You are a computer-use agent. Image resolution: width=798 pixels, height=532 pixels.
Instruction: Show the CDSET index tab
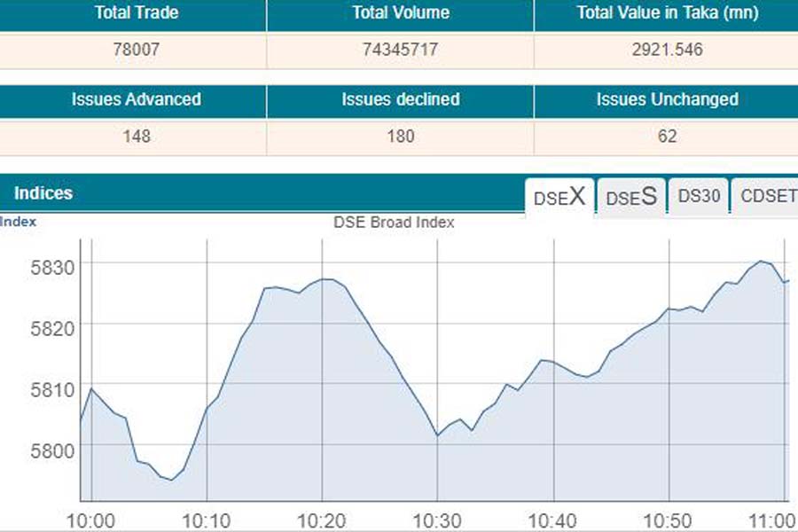coord(767,197)
